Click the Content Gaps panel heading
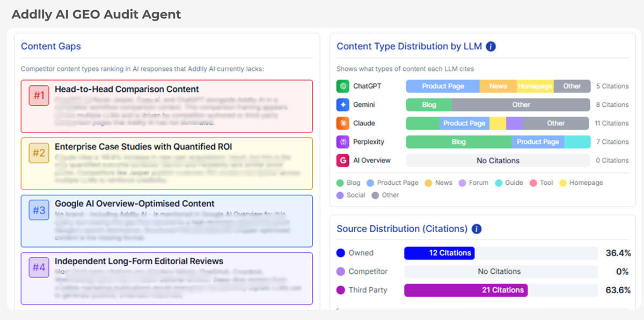644x320 pixels. click(x=51, y=46)
